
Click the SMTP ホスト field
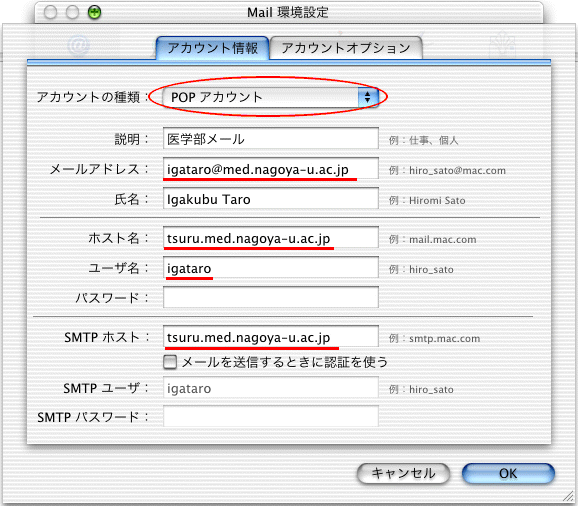click(x=271, y=336)
